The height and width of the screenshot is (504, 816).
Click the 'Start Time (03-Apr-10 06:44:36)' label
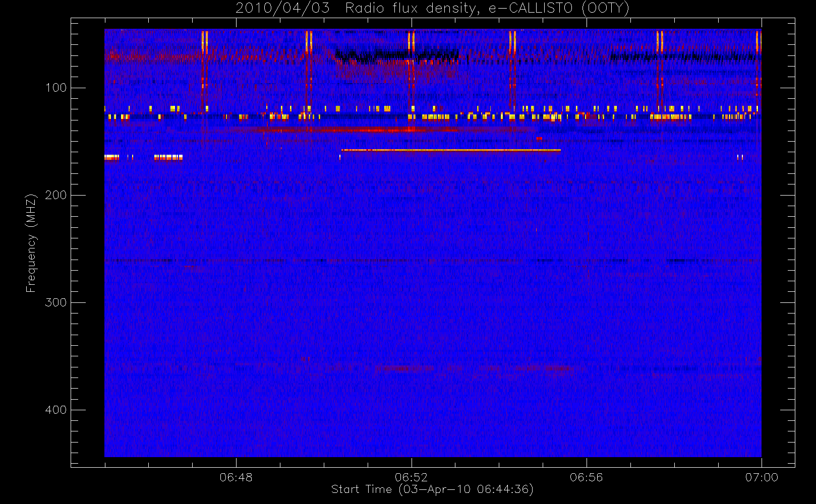click(x=432, y=489)
